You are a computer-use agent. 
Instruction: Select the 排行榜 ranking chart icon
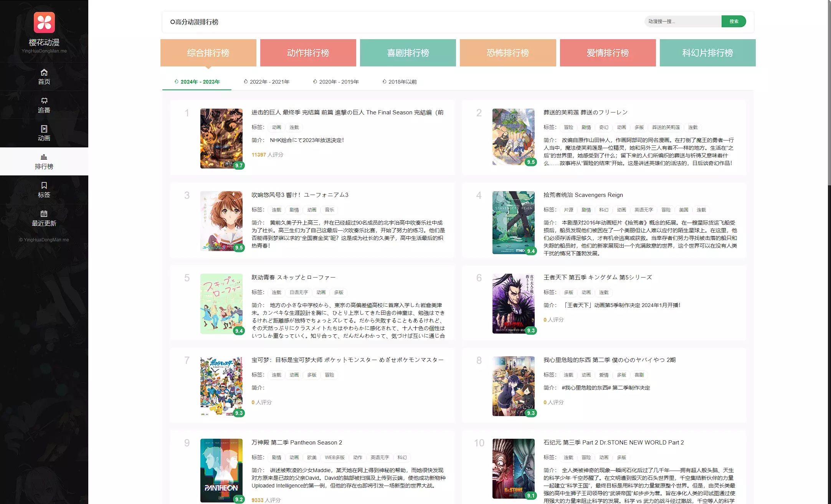44,157
